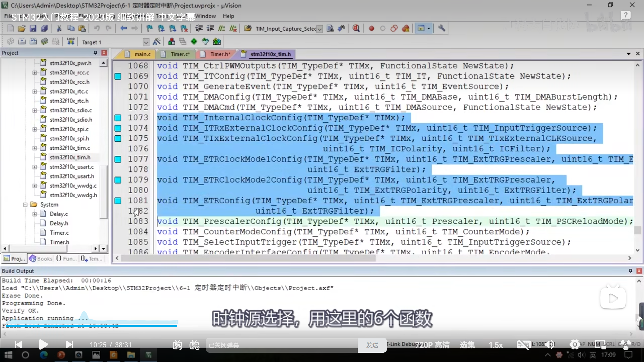
Task: Click the video progress bar
Action: [101, 326]
